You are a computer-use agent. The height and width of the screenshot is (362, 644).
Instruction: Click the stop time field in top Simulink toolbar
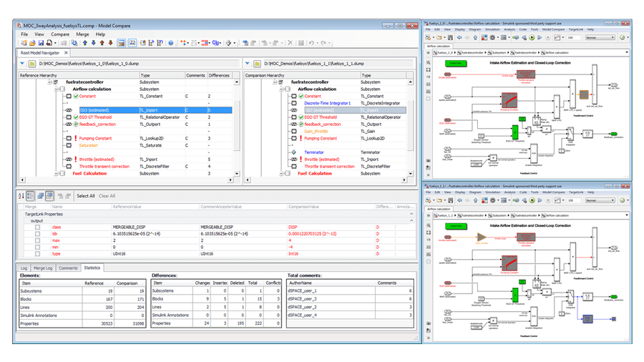tap(572, 37)
